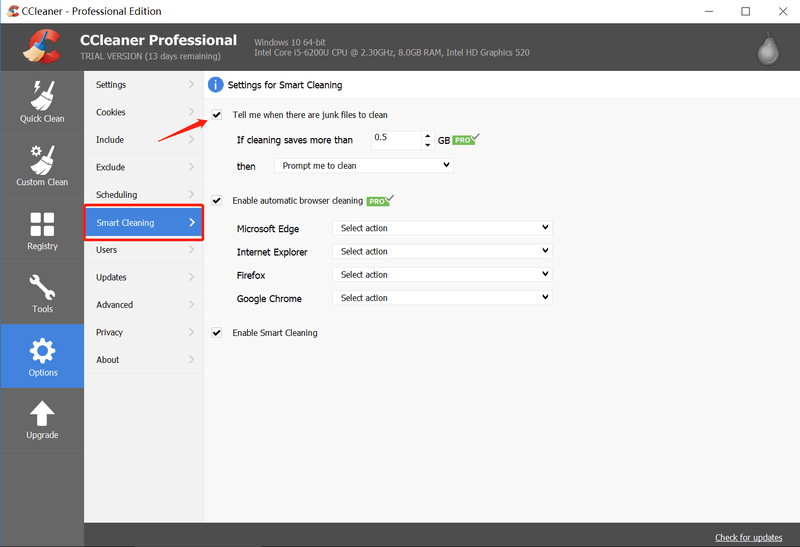The image size is (800, 547).
Task: Click the CCleaner logo in header
Action: pos(42,46)
